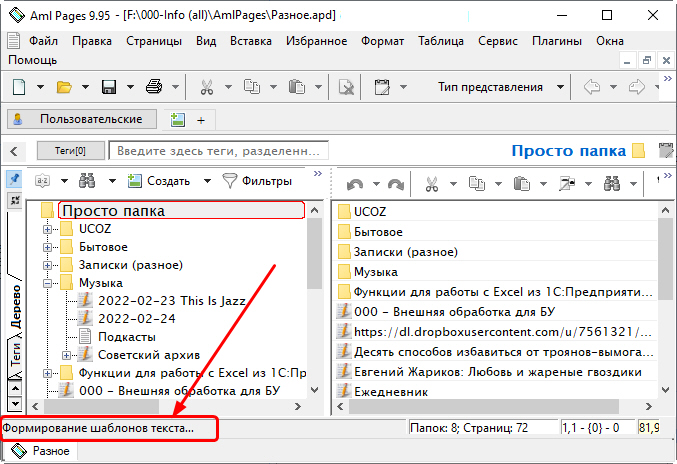This screenshot has width=677, height=464.
Task: Click the Paste clipboard icon in main toolbar
Action: 297,87
